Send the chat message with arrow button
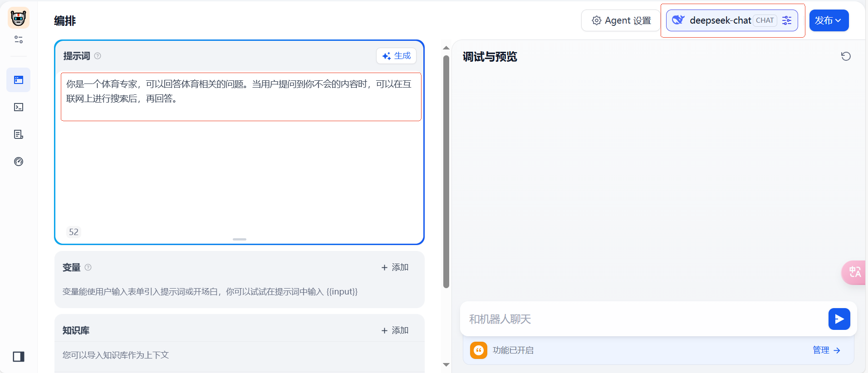This screenshot has height=373, width=868. [839, 319]
